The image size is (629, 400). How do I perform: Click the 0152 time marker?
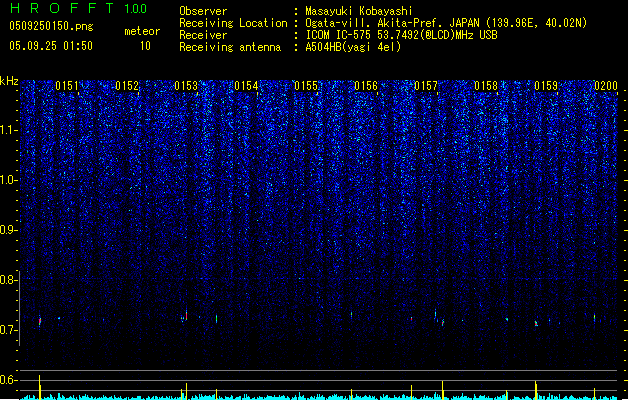[127, 86]
